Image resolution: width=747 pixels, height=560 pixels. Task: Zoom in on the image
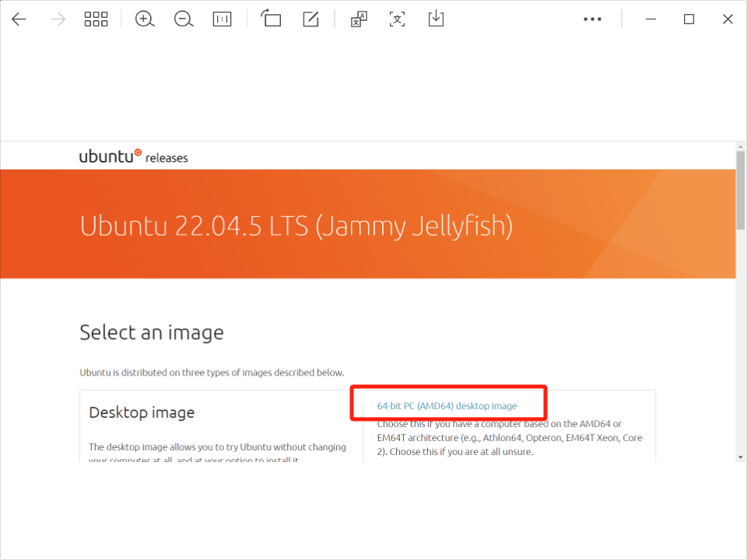[145, 19]
